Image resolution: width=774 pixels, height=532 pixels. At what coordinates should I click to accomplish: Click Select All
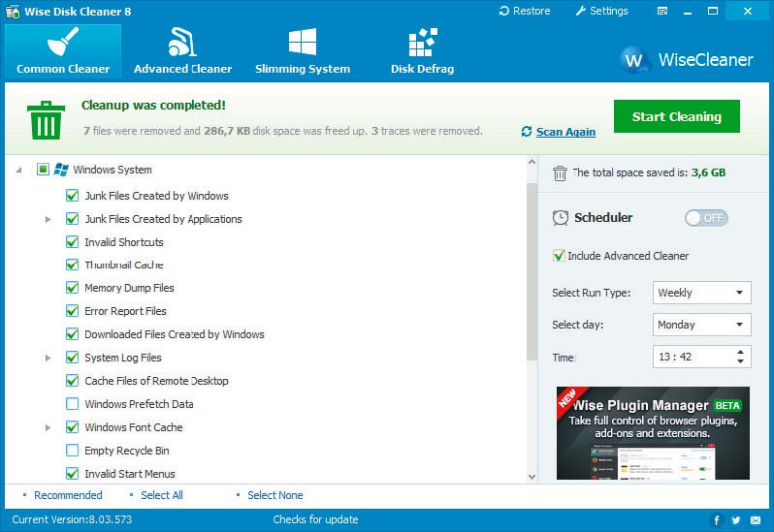pyautogui.click(x=161, y=495)
